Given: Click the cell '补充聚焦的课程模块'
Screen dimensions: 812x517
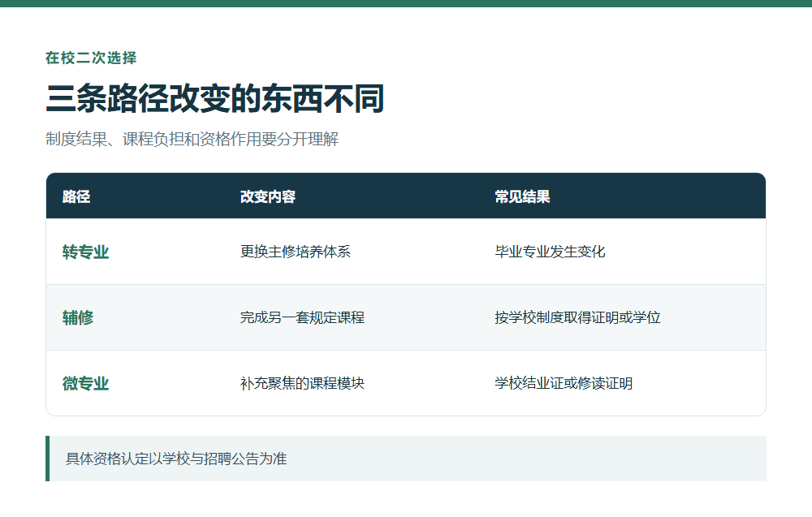Looking at the screenshot, I should point(302,383).
